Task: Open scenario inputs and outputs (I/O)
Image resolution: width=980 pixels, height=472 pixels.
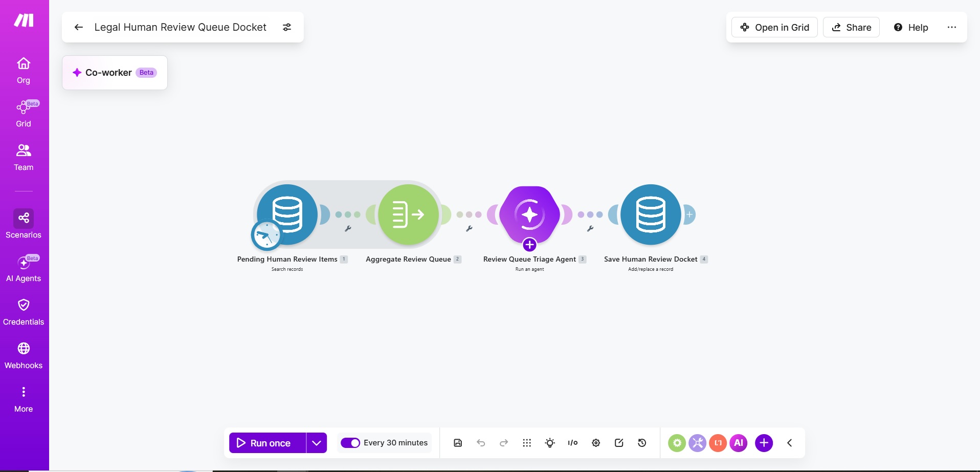Action: (x=573, y=443)
